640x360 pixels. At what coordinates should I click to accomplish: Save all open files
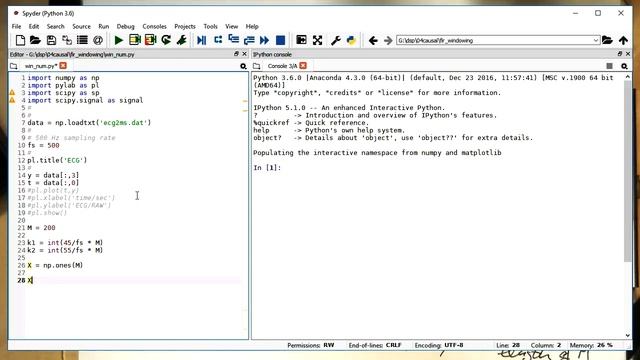pyautogui.click(x=67, y=40)
